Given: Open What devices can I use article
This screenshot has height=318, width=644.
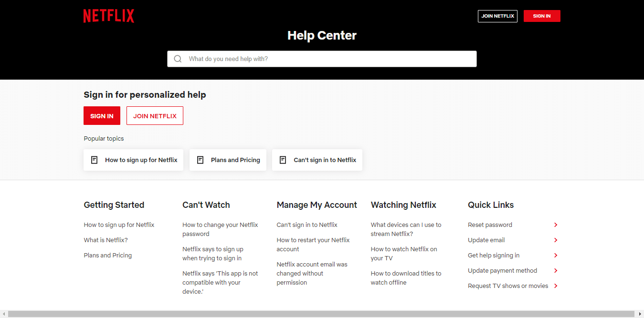Looking at the screenshot, I should (x=406, y=229).
